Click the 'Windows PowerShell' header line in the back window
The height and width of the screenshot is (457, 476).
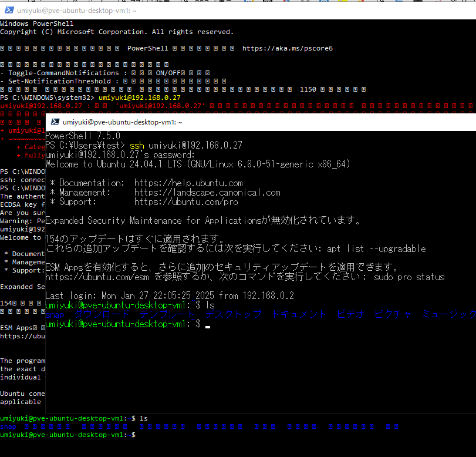point(37,23)
